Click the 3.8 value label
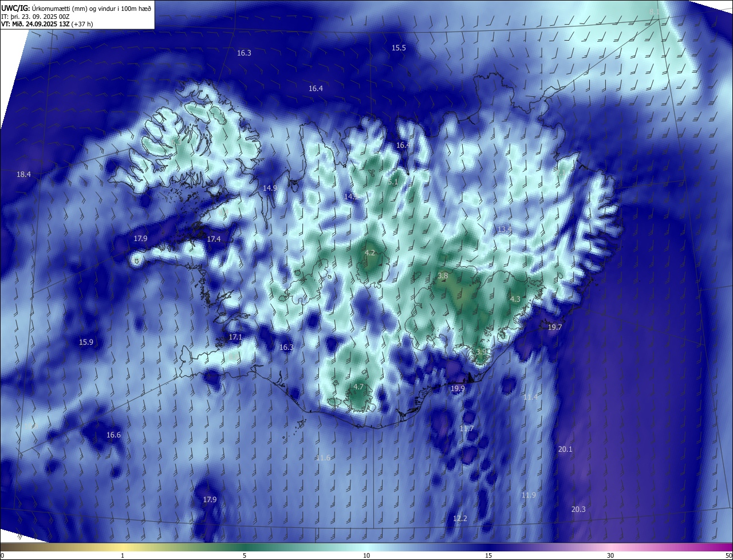 443,275
